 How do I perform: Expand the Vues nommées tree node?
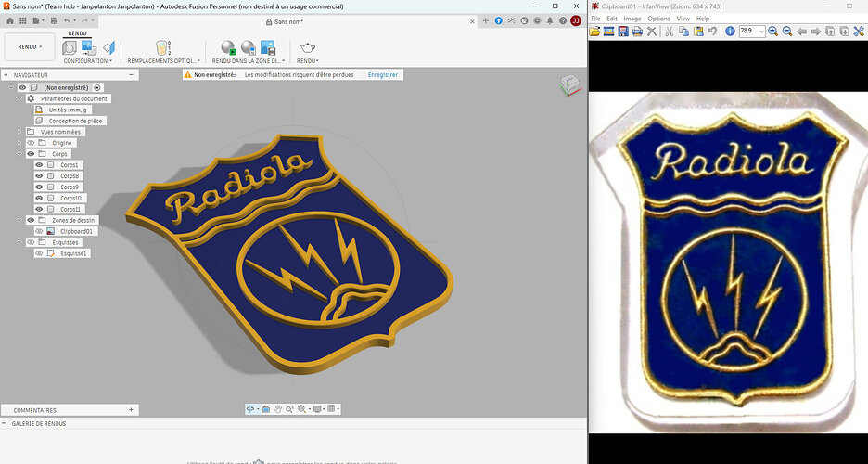(19, 132)
